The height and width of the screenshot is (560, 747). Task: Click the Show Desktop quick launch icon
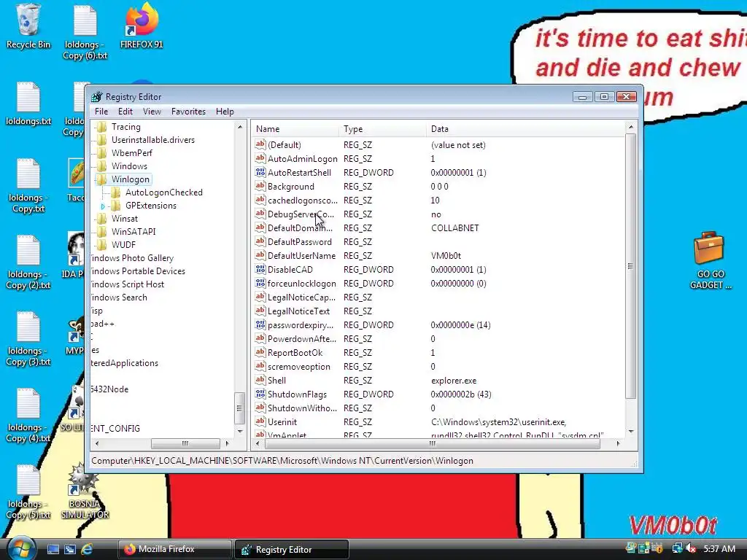pos(53,549)
